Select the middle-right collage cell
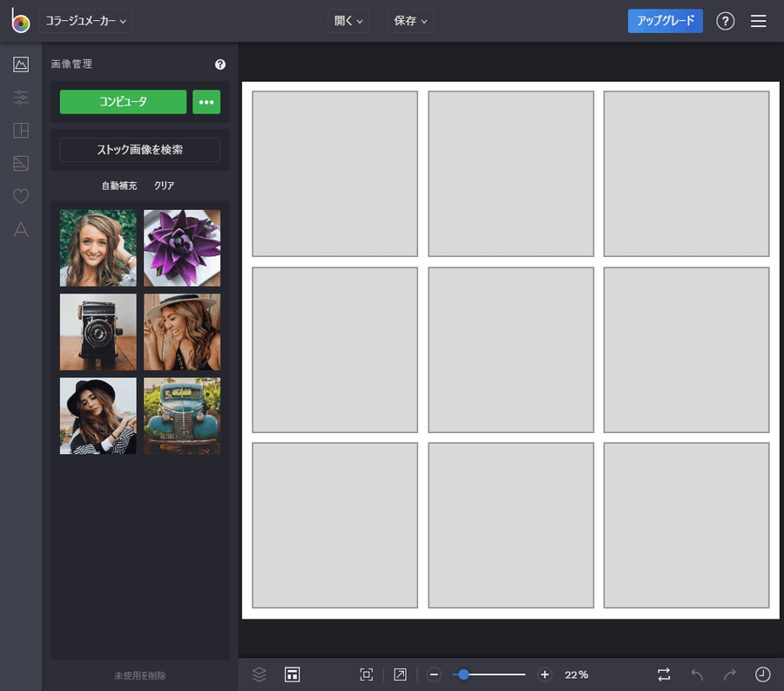784x691 pixels. 686,350
